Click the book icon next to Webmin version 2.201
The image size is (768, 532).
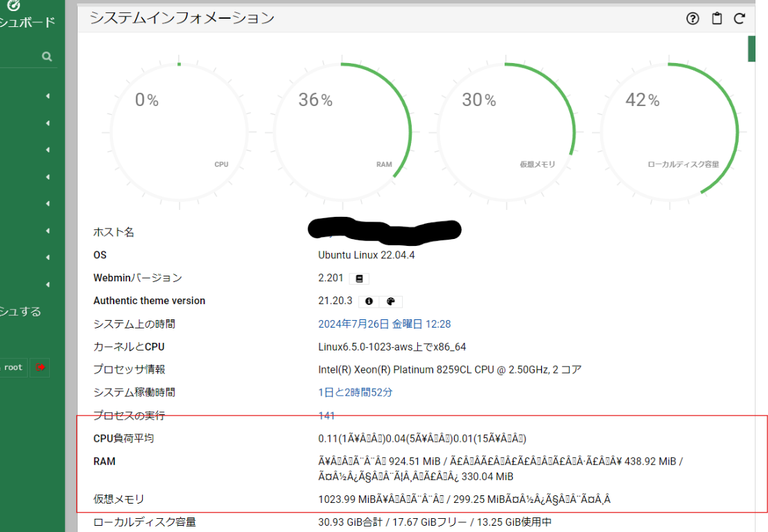point(359,278)
